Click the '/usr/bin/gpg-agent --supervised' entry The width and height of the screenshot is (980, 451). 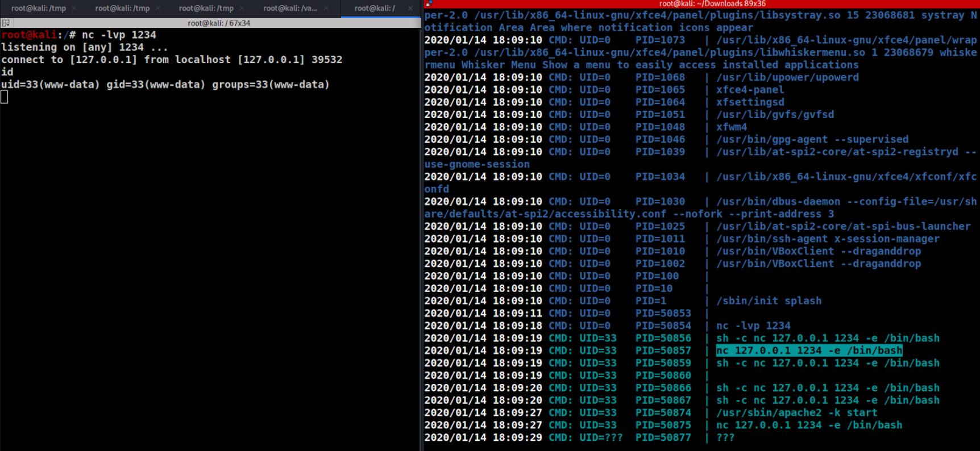[x=812, y=139]
